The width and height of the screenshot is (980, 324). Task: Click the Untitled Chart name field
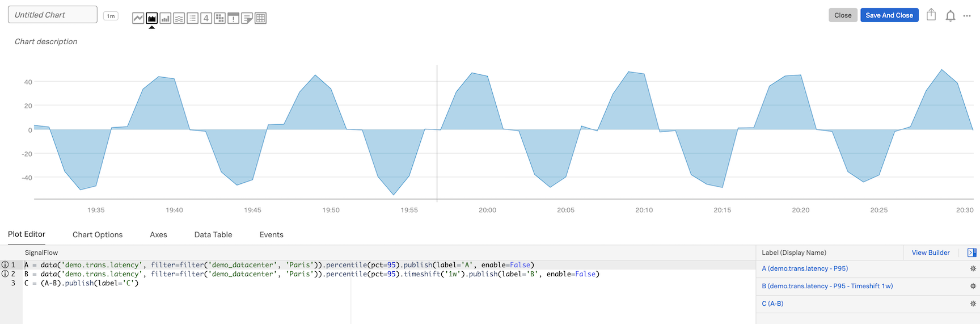52,15
